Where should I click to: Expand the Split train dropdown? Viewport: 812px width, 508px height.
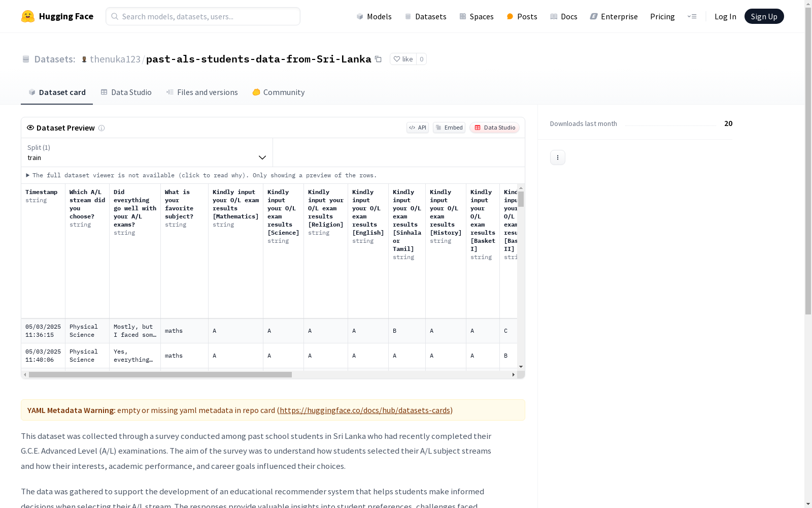pos(147,152)
